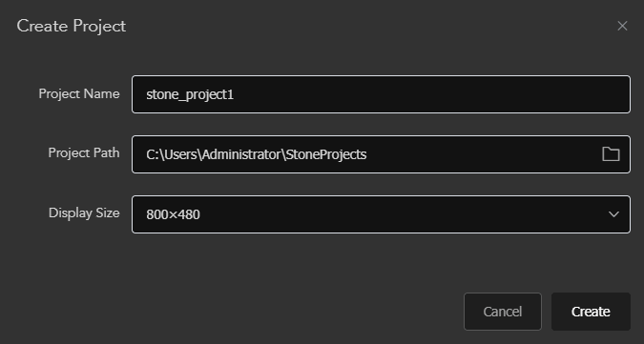Select the 800×480 resolution value text
This screenshot has width=644, height=344.
tap(173, 214)
